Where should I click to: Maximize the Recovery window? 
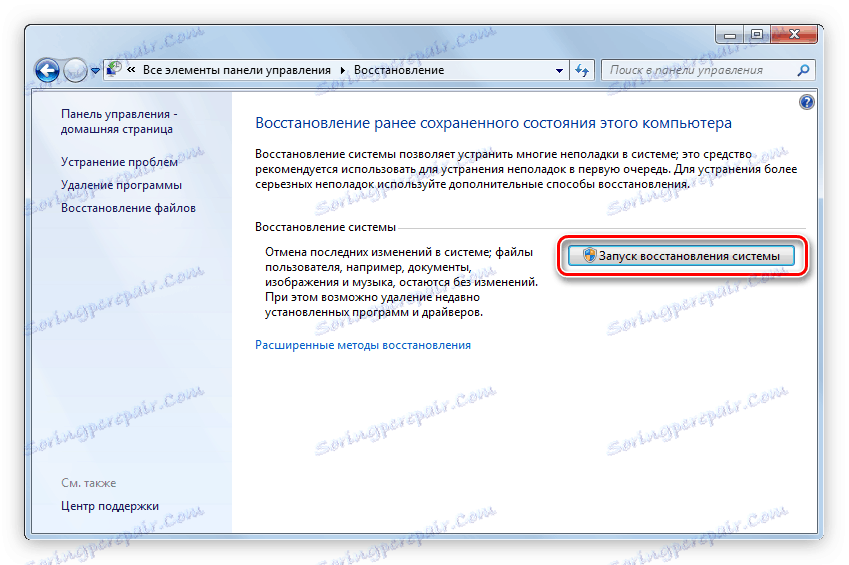point(756,35)
